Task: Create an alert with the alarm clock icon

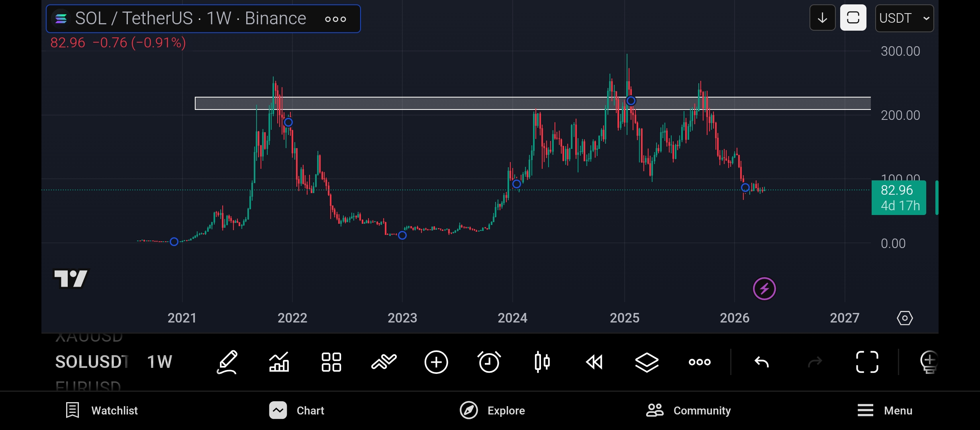Action: coord(489,362)
